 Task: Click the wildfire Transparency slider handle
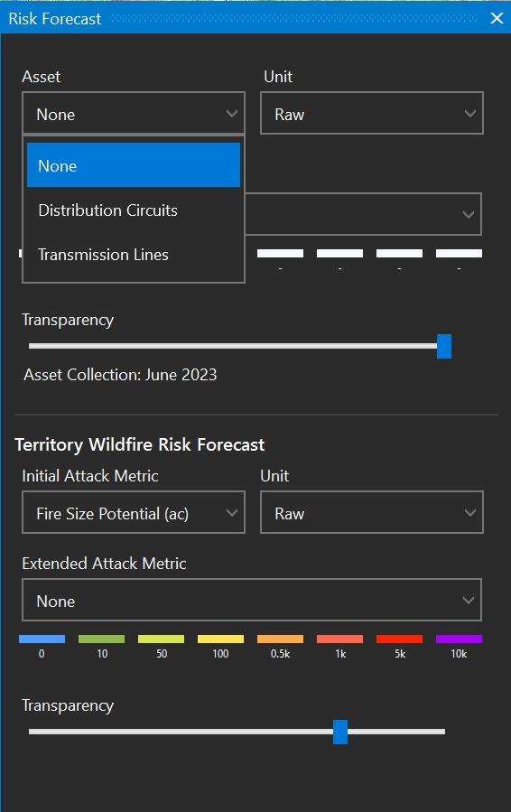(x=340, y=732)
